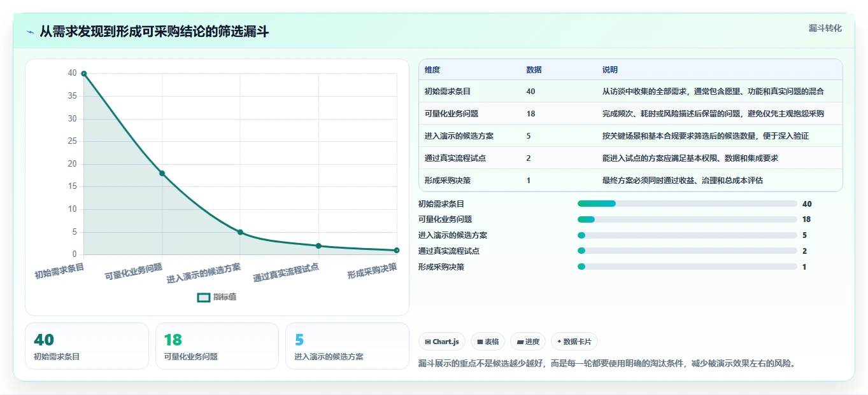Click the 指标值 legend label

[225, 297]
